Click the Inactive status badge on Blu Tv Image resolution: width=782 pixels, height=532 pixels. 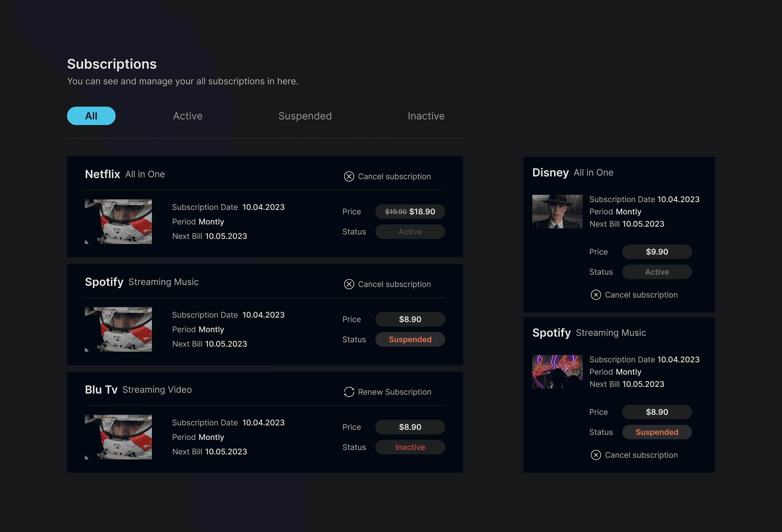click(410, 447)
